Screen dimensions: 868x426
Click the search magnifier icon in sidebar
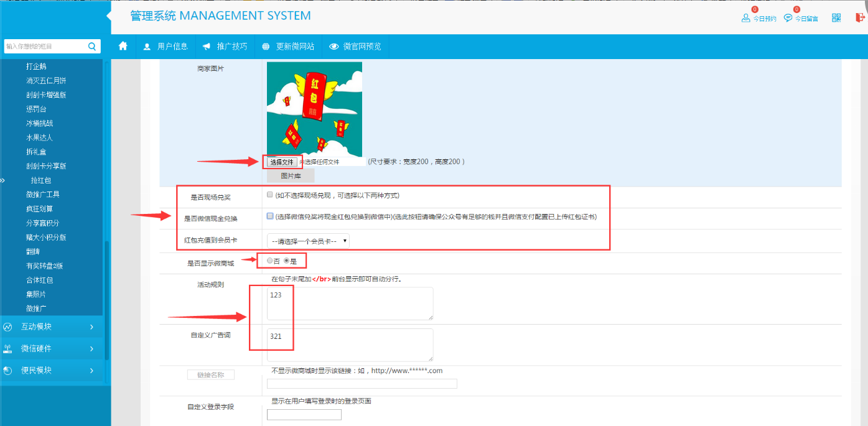pos(91,46)
